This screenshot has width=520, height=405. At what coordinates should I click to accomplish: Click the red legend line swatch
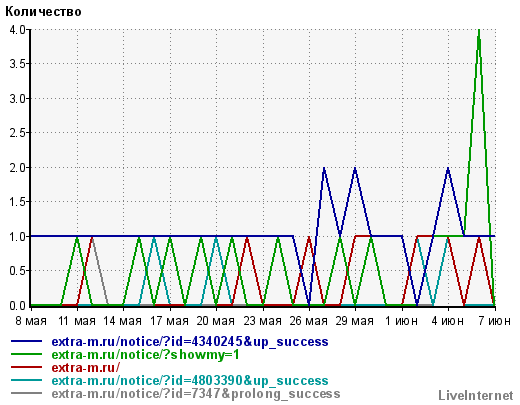click(x=26, y=367)
